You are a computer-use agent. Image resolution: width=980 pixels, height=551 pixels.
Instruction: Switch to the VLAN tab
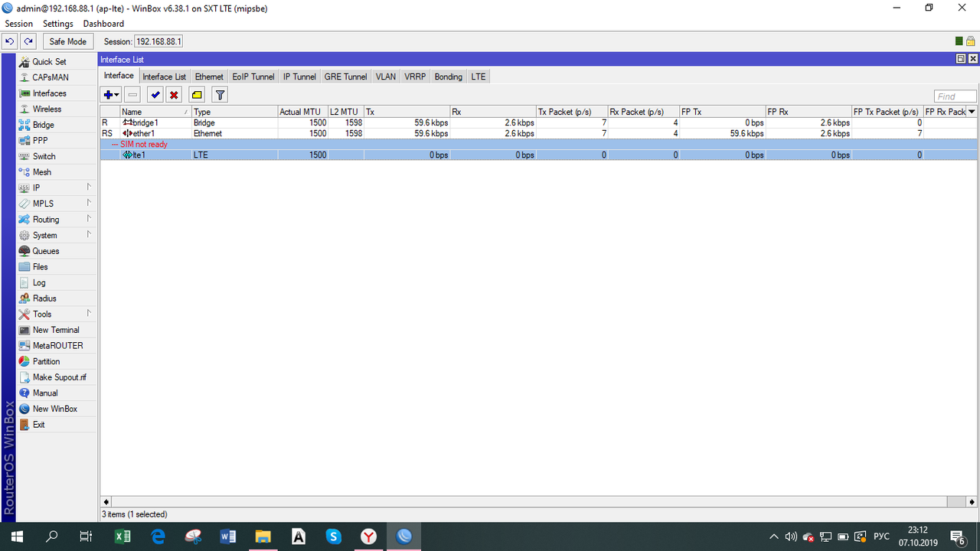(x=386, y=77)
